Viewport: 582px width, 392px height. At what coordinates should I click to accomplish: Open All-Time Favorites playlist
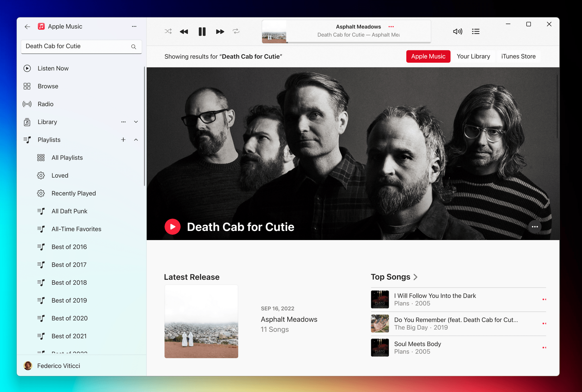pos(76,228)
